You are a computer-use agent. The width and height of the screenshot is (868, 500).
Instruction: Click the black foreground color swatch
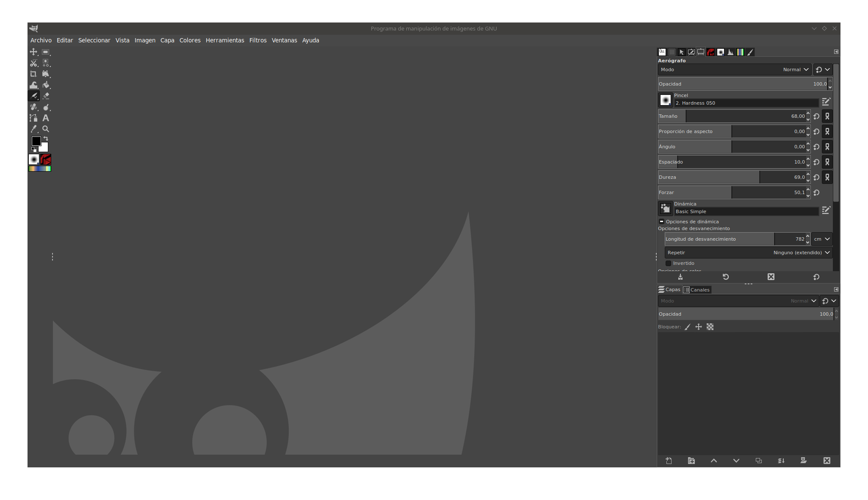tap(36, 141)
